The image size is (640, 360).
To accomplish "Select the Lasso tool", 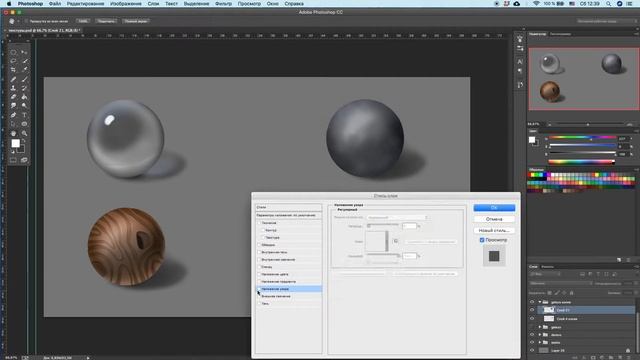I will point(13,61).
